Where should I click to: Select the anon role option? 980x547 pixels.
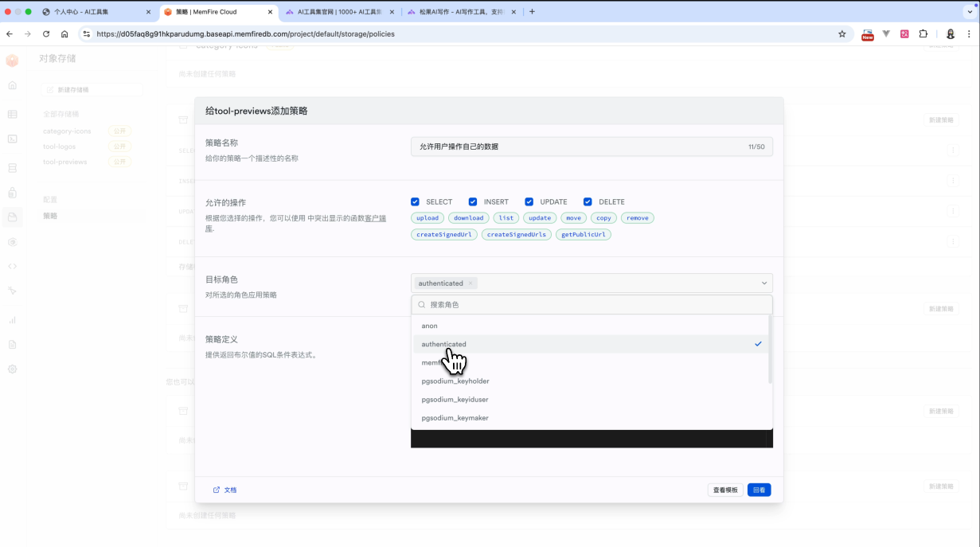tap(430, 326)
